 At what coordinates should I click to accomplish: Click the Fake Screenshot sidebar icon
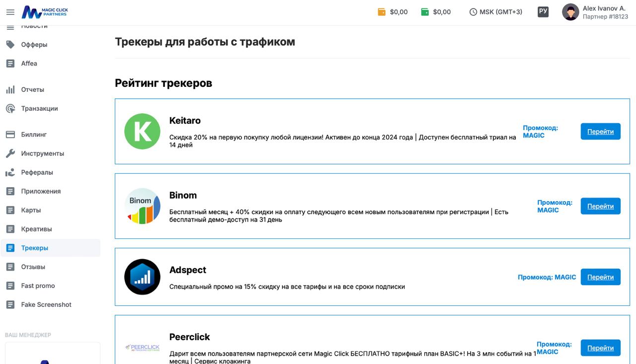(x=10, y=304)
